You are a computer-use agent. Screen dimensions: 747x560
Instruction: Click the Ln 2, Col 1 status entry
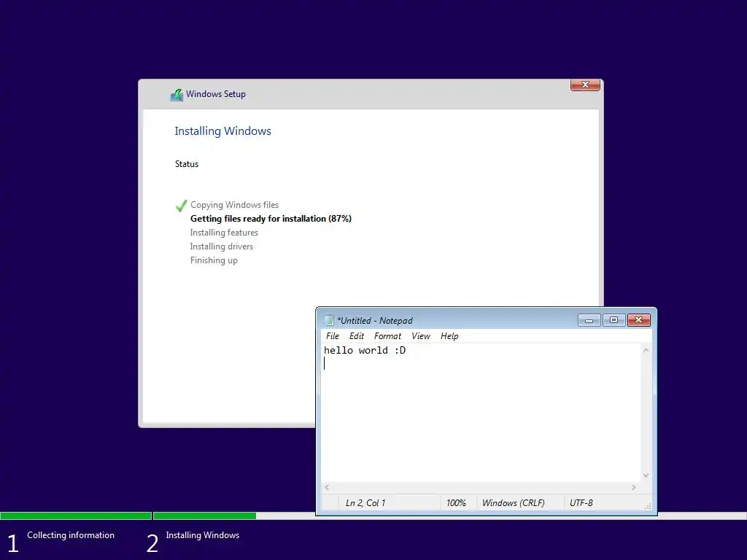pos(365,503)
